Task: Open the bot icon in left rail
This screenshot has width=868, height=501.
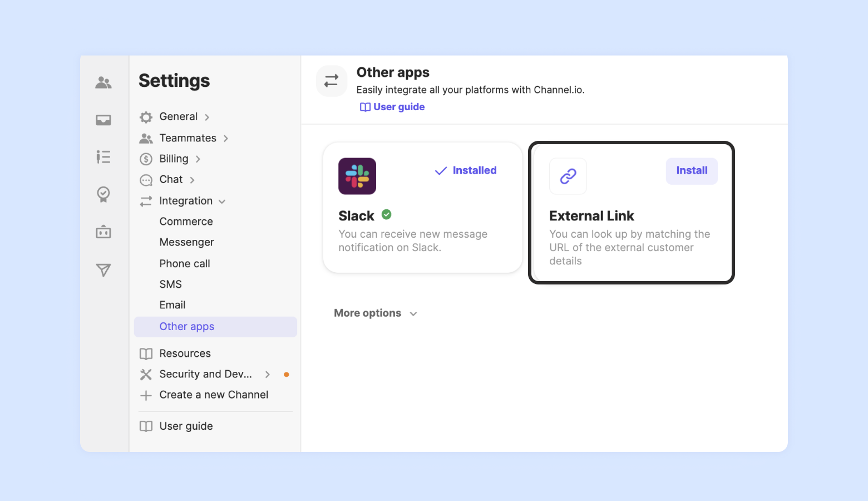Action: 103,232
